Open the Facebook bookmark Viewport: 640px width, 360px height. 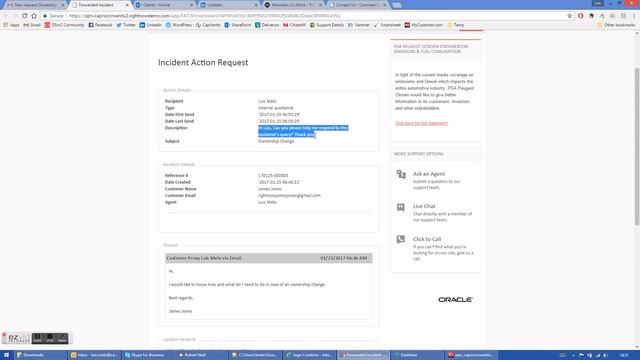click(x=100, y=25)
